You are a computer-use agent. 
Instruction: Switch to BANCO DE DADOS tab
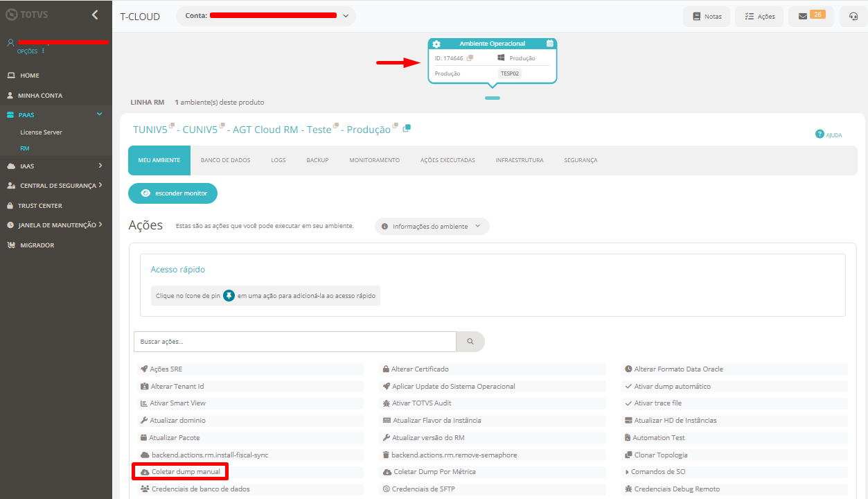225,160
